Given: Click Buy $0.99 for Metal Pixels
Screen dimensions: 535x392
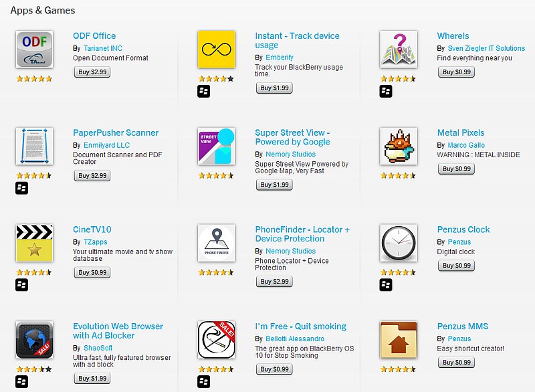Looking at the screenshot, I should point(456,168).
